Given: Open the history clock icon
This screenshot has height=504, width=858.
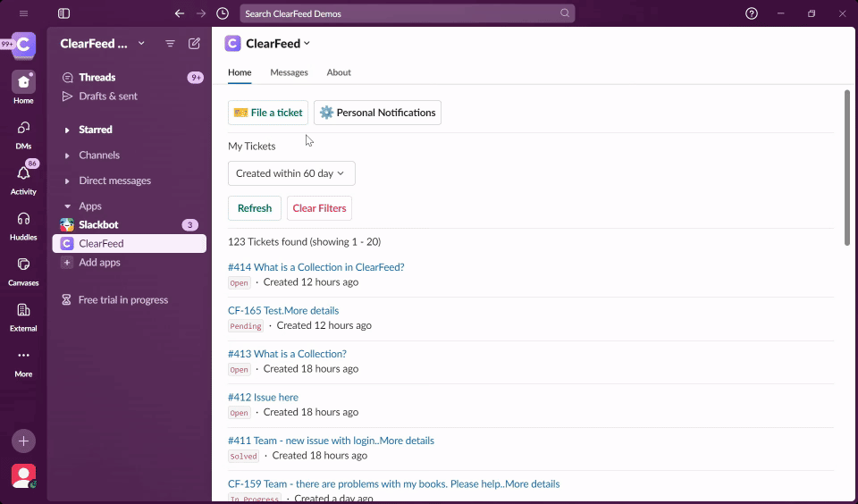Looking at the screenshot, I should (223, 13).
